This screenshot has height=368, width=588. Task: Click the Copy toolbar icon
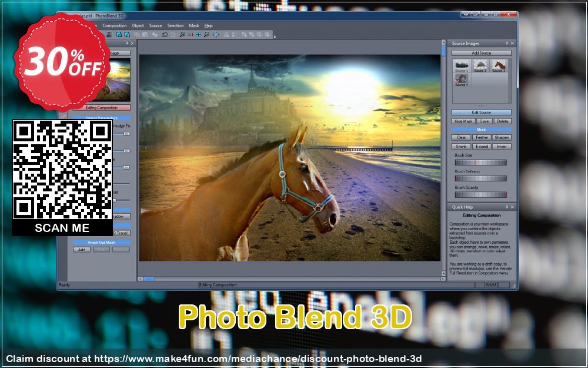[137, 35]
